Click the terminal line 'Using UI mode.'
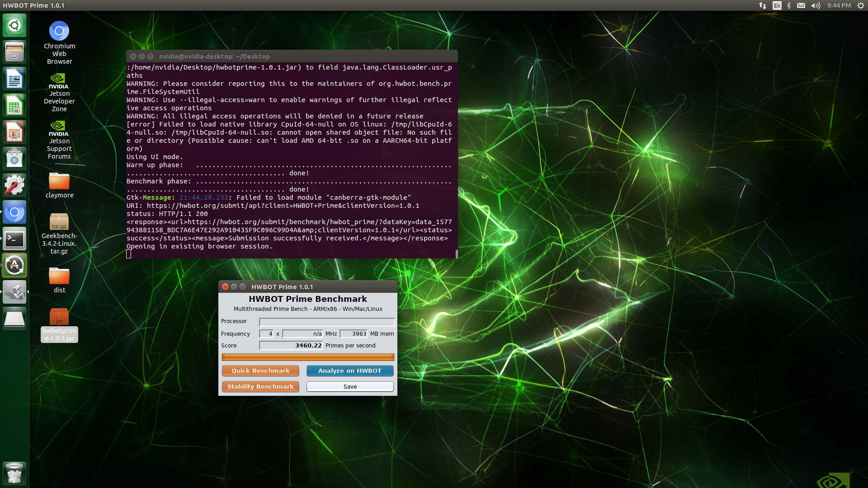This screenshot has height=488, width=868. coord(155,157)
